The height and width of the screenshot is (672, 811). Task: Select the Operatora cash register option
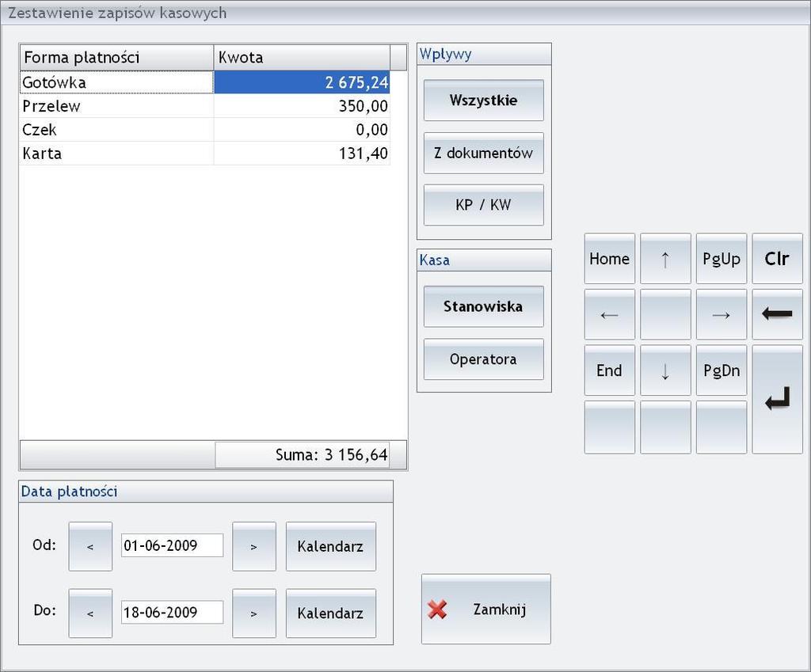(484, 359)
